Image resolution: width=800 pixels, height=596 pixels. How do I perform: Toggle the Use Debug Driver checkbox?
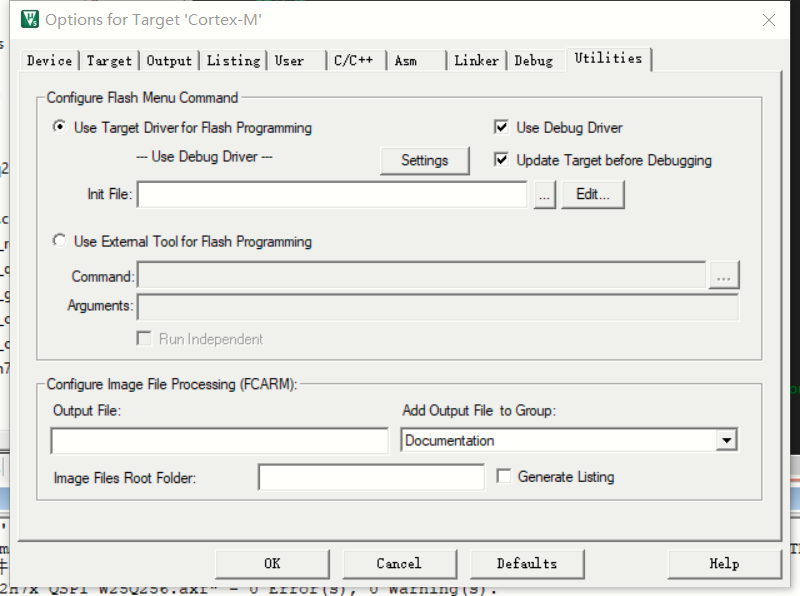point(501,127)
